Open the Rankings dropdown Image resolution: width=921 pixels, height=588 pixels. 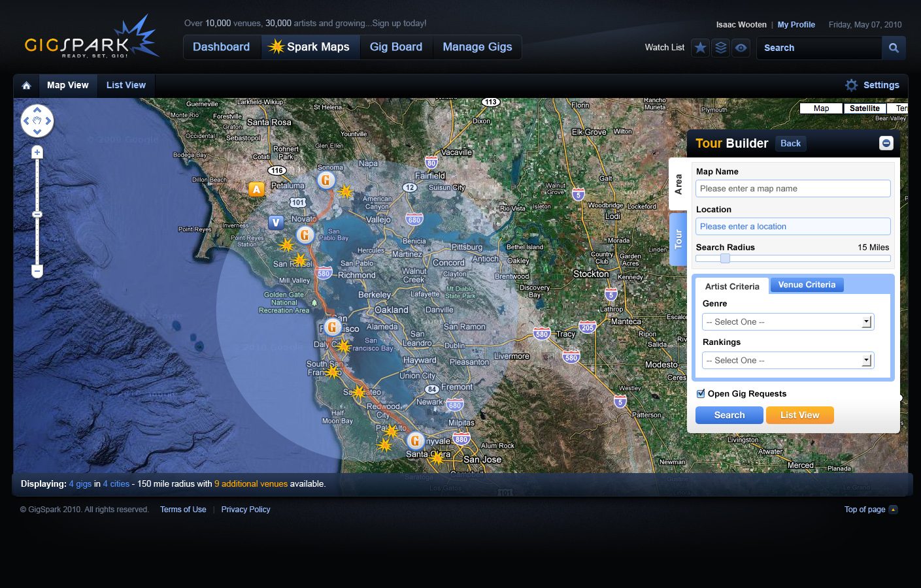coord(788,360)
